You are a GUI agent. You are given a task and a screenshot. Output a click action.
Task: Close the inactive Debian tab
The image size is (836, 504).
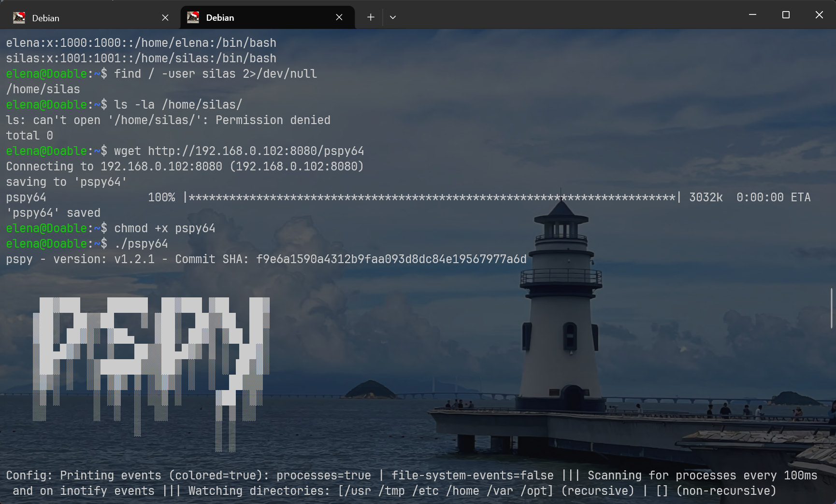165,18
